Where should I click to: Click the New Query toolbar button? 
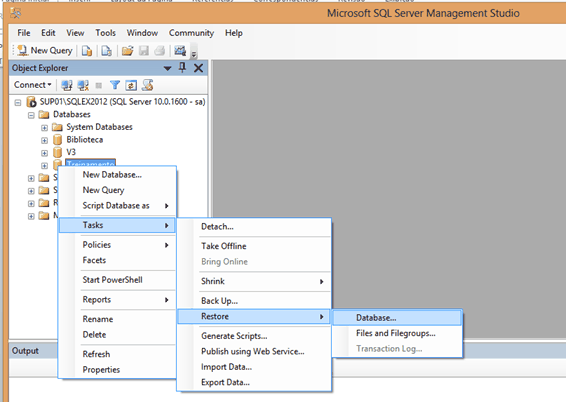coord(45,51)
